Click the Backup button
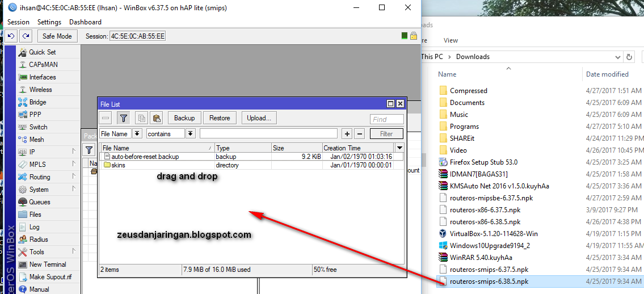This screenshot has height=294, width=644. coord(184,118)
